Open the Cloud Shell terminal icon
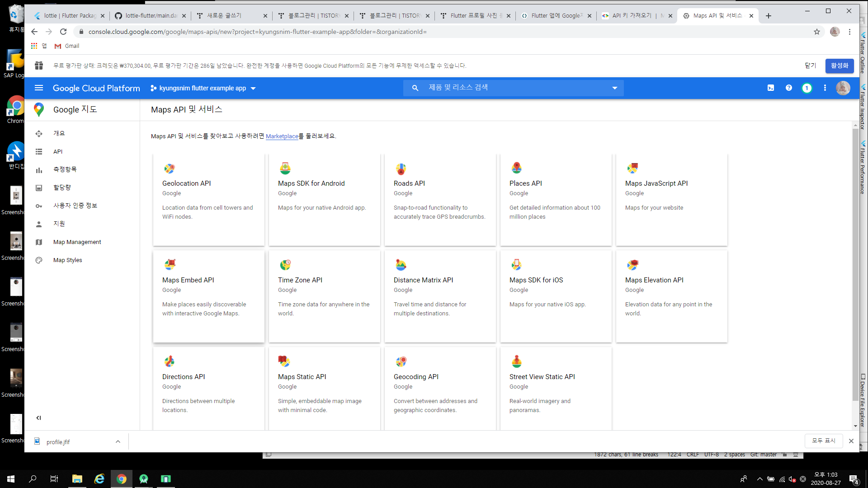Screen dimensions: 868x488 tap(771, 88)
